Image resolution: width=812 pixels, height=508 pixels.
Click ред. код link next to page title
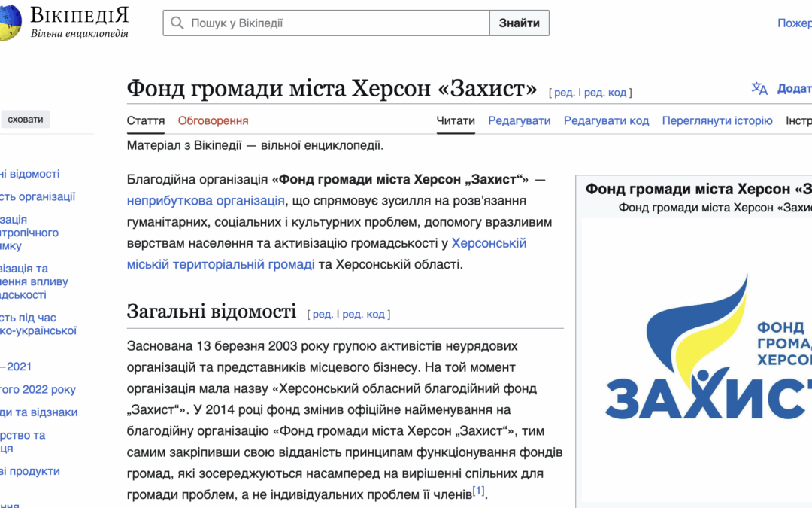click(605, 93)
